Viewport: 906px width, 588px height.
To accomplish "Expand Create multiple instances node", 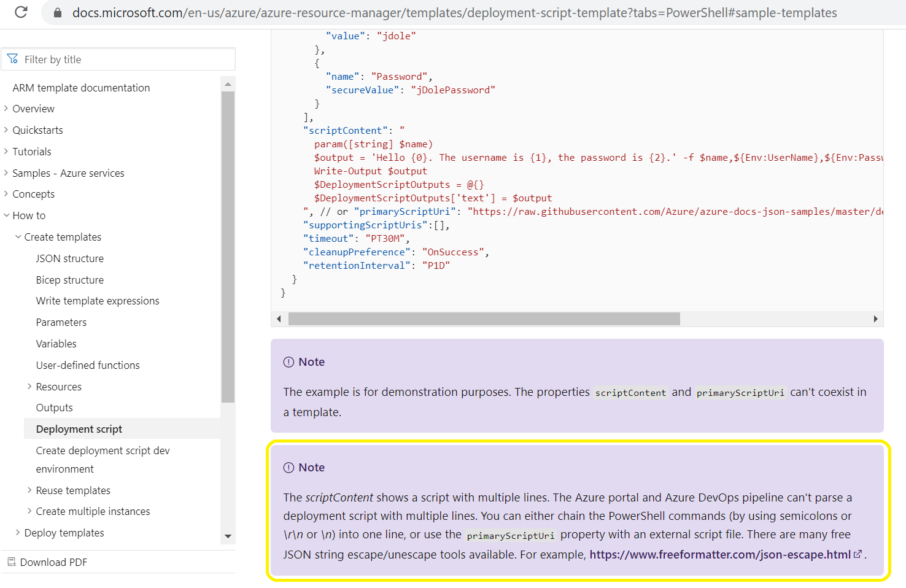I will click(29, 511).
